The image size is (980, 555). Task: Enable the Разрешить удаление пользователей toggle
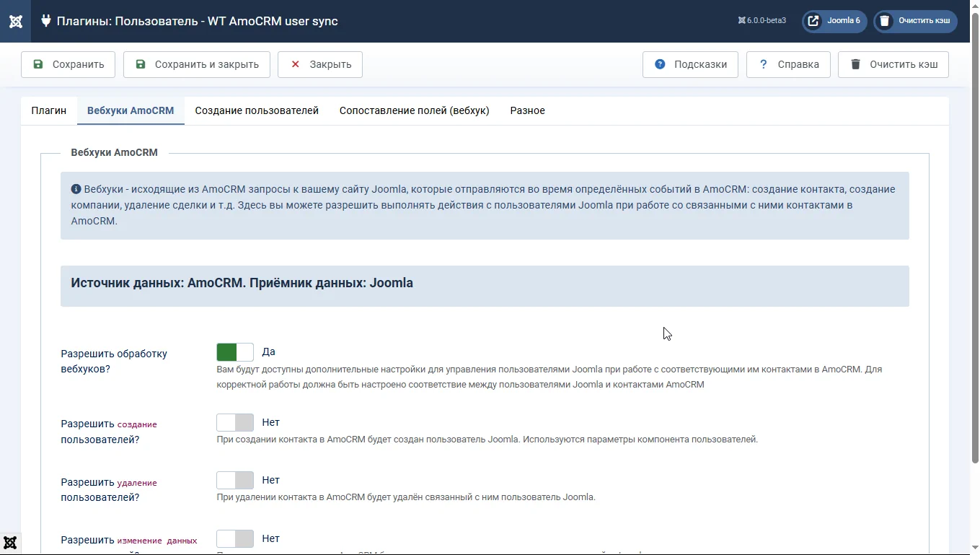click(x=235, y=481)
